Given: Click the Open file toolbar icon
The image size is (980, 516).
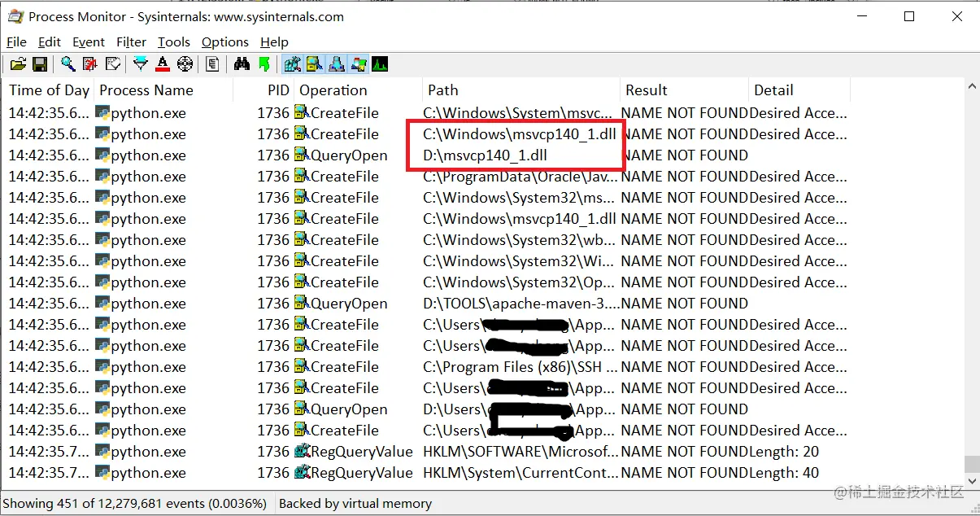Looking at the screenshot, I should click(18, 63).
